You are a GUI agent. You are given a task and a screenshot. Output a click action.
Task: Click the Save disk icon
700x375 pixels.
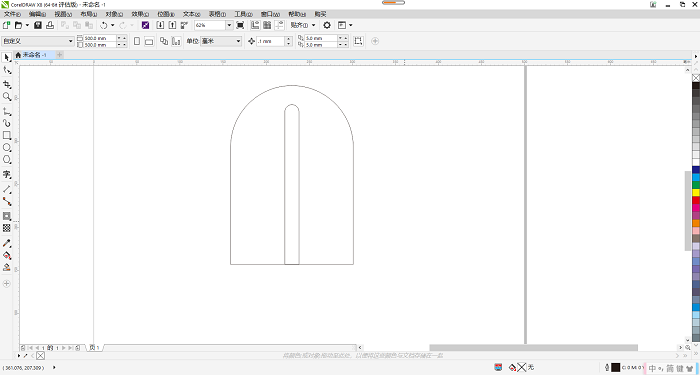click(x=38, y=25)
